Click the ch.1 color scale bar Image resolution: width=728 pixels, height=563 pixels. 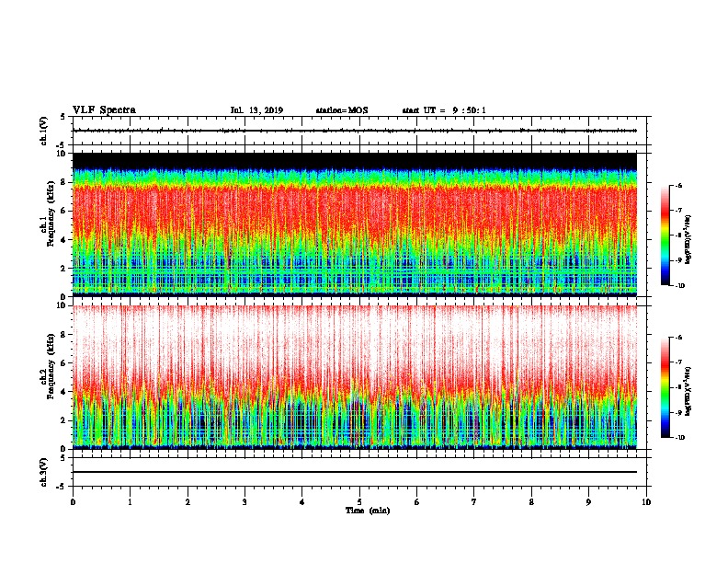[665, 236]
